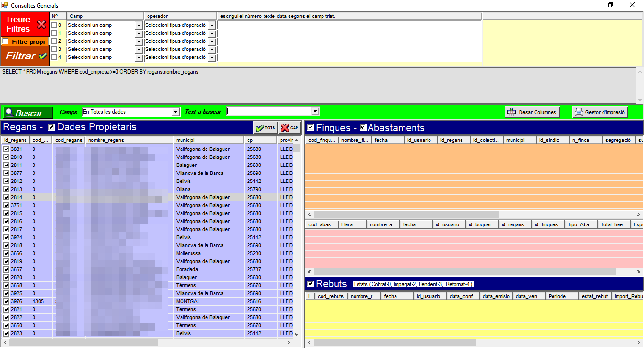
Task: Click the Consultes Generals window icon
Action: (x=5, y=5)
